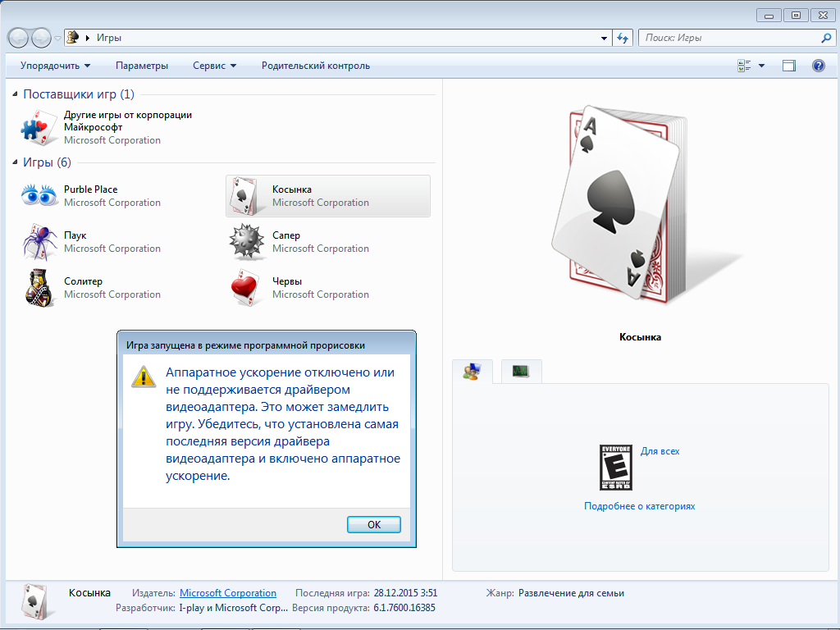Select the Солитер king card icon
The width and height of the screenshot is (840, 630).
click(x=39, y=288)
